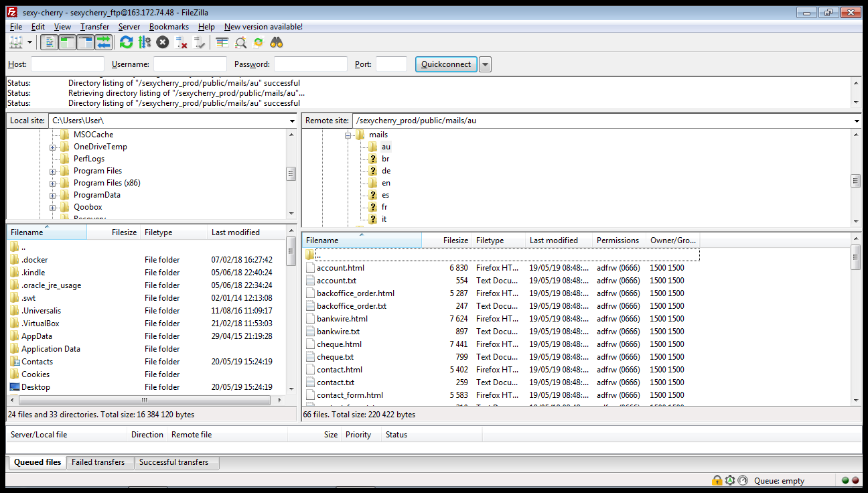Open the Site Manager icon
The image size is (868, 493).
pos(15,43)
